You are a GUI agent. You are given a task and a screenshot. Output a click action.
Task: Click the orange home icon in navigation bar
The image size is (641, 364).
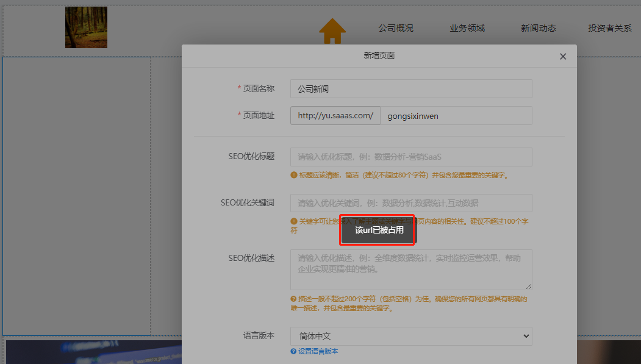tap(332, 29)
